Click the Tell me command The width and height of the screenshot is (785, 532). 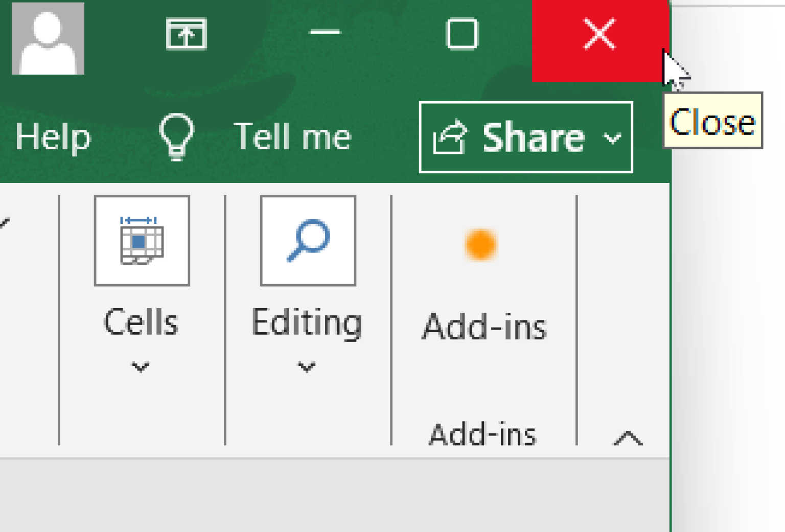coord(293,135)
